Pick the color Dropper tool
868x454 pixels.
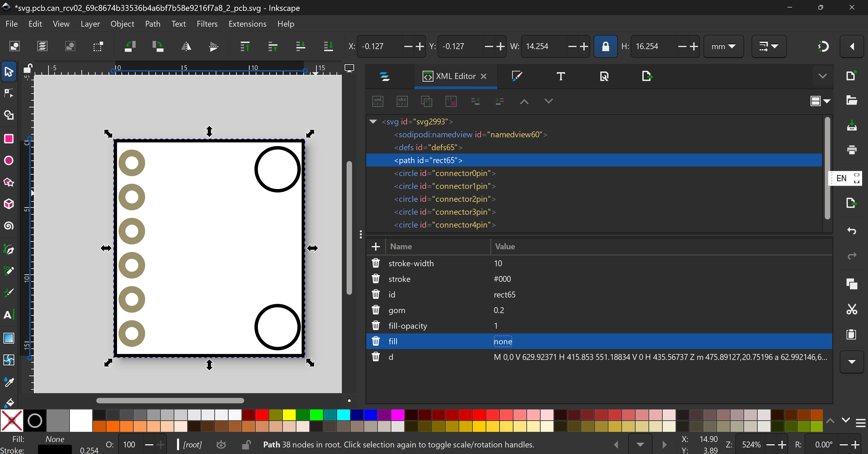(x=9, y=382)
